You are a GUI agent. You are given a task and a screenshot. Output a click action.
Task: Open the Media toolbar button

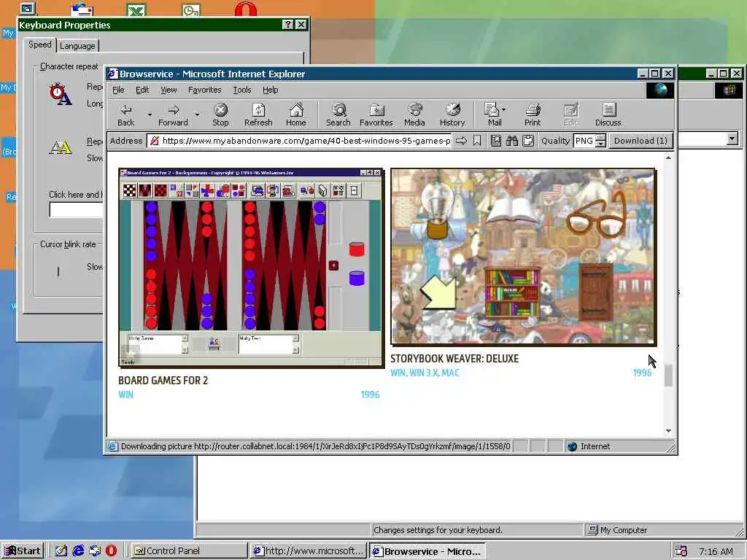click(414, 114)
